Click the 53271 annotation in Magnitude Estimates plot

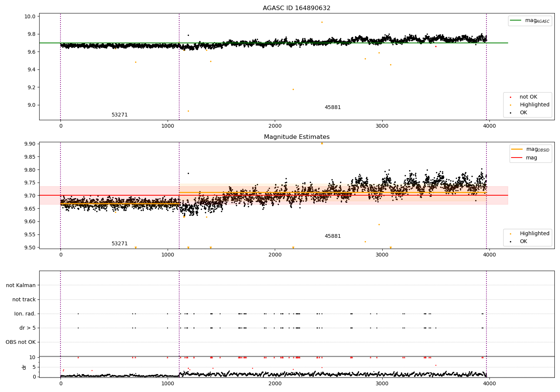click(x=119, y=243)
